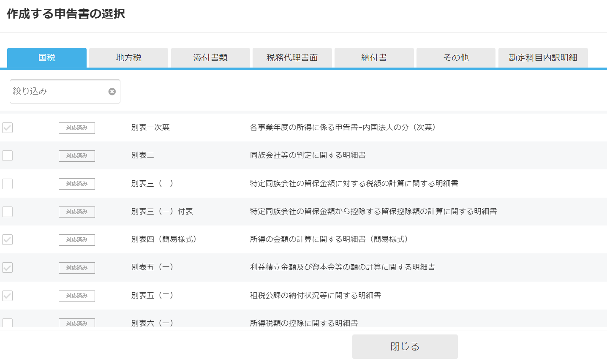Click the 対応済み badge for 別表五（二）
This screenshot has width=607, height=364.
coord(77,296)
